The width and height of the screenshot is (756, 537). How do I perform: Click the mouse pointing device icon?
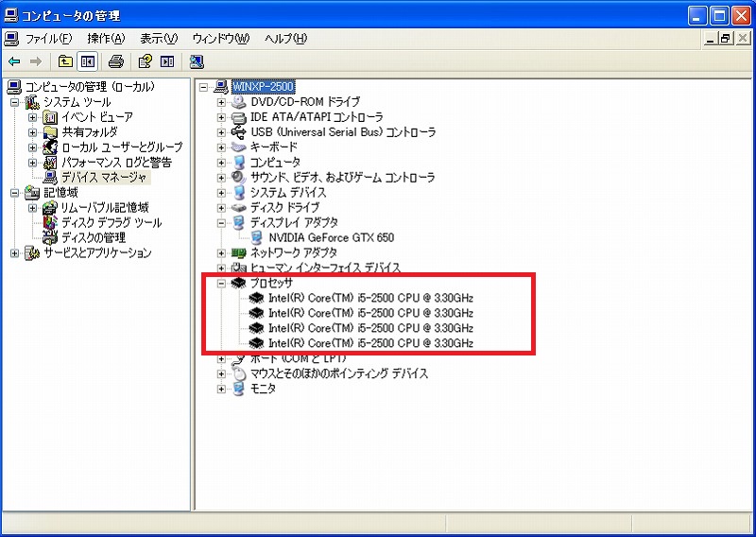239,372
